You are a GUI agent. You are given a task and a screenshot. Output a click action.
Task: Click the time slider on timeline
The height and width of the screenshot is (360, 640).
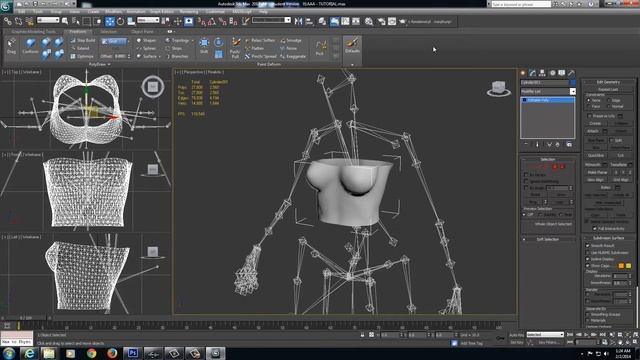pos(26,318)
